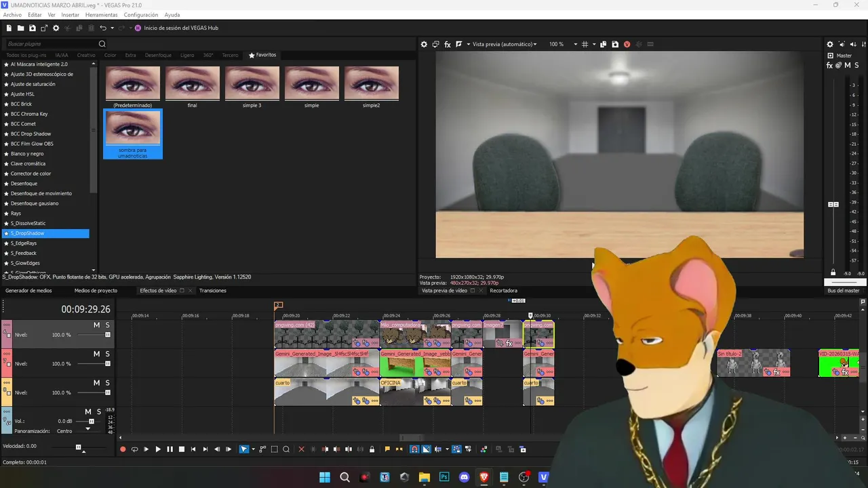Open the Archivo menu

(12, 15)
